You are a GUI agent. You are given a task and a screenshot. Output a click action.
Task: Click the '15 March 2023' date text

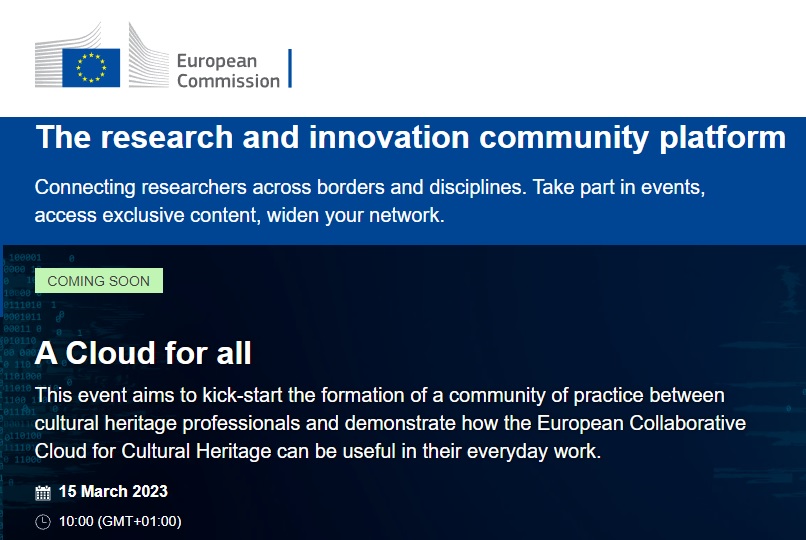tap(113, 491)
